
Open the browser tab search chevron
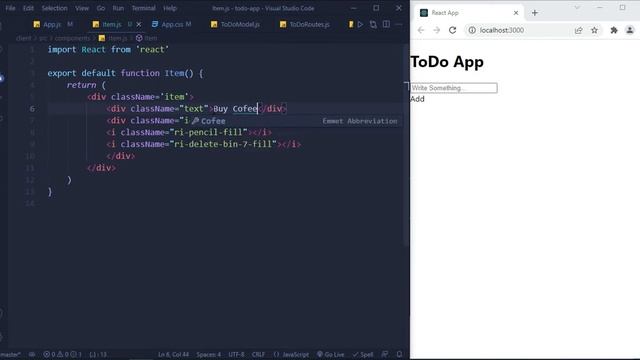577,7
